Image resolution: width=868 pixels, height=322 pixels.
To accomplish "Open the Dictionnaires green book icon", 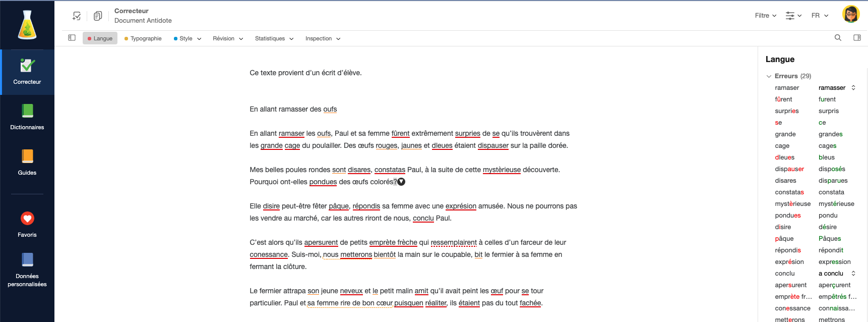I will click(x=27, y=111).
